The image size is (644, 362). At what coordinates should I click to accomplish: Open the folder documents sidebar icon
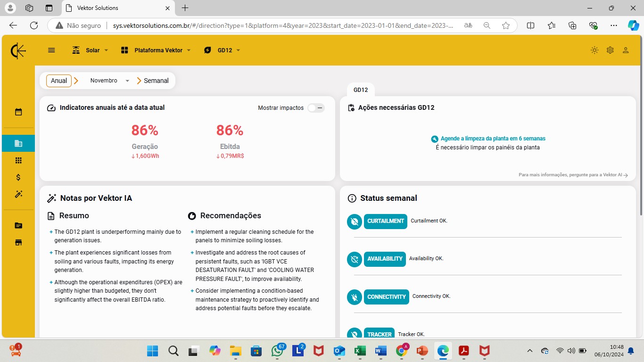click(x=18, y=226)
